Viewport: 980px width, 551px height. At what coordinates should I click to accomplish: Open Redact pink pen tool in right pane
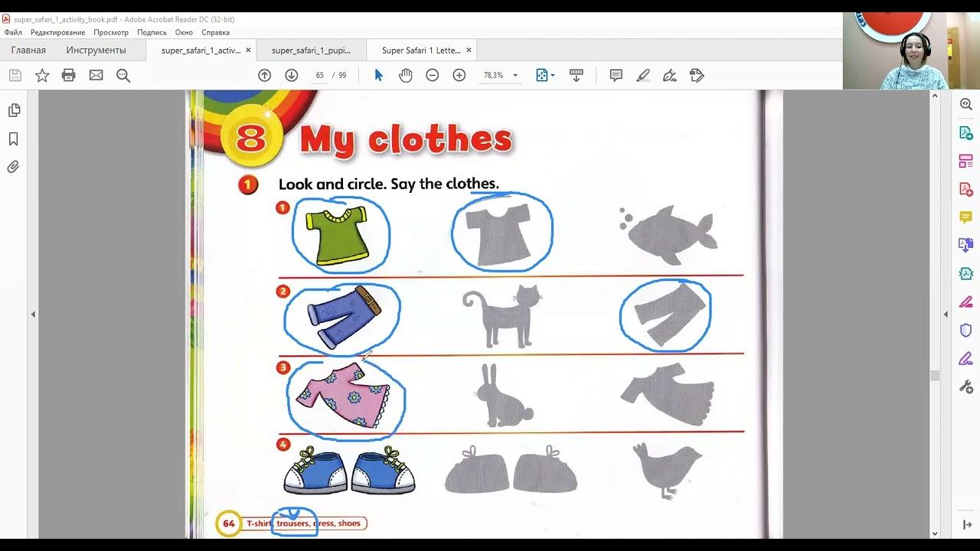click(x=966, y=302)
